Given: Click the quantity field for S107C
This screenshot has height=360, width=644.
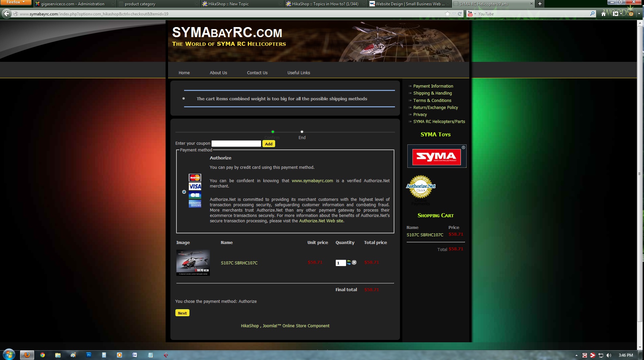Looking at the screenshot, I should 340,263.
